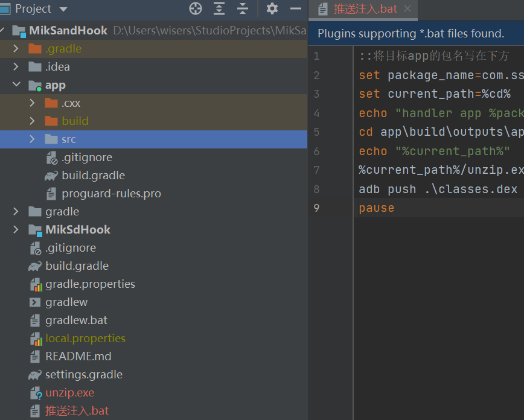Viewport: 524px width, 420px height.
Task: Click the Collapse All toolbar icon
Action: click(243, 8)
